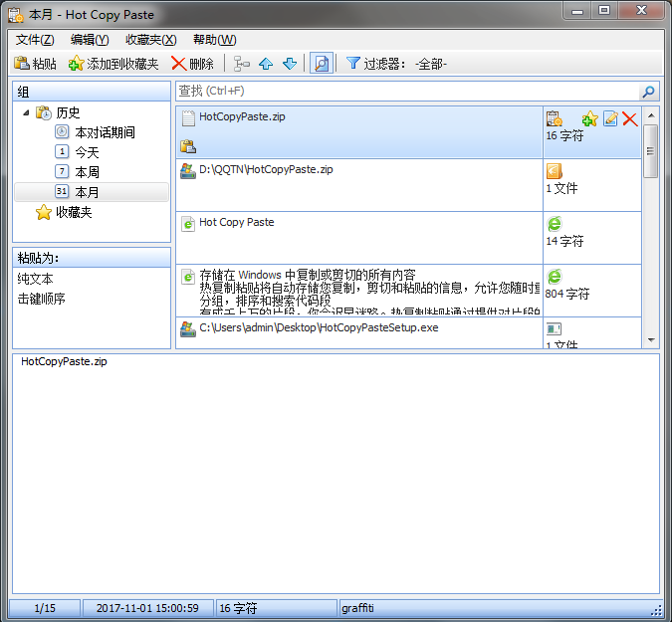Click red X delete icon on HotCopyPaste.zip row
Screen dimensions: 672x622
[x=629, y=118]
